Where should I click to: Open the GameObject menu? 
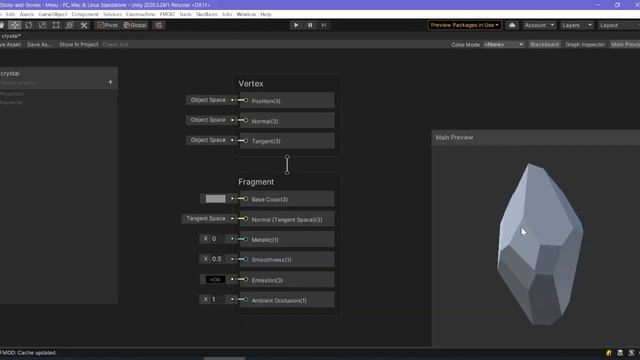pyautogui.click(x=53, y=14)
